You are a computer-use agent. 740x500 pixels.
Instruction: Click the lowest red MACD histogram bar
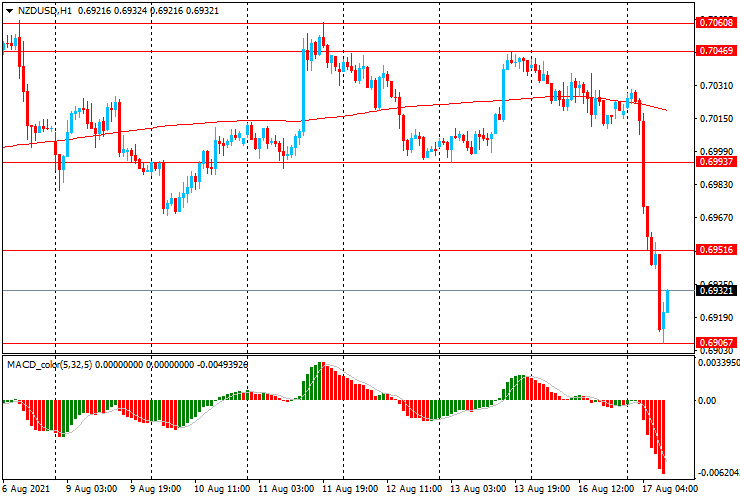click(x=664, y=437)
